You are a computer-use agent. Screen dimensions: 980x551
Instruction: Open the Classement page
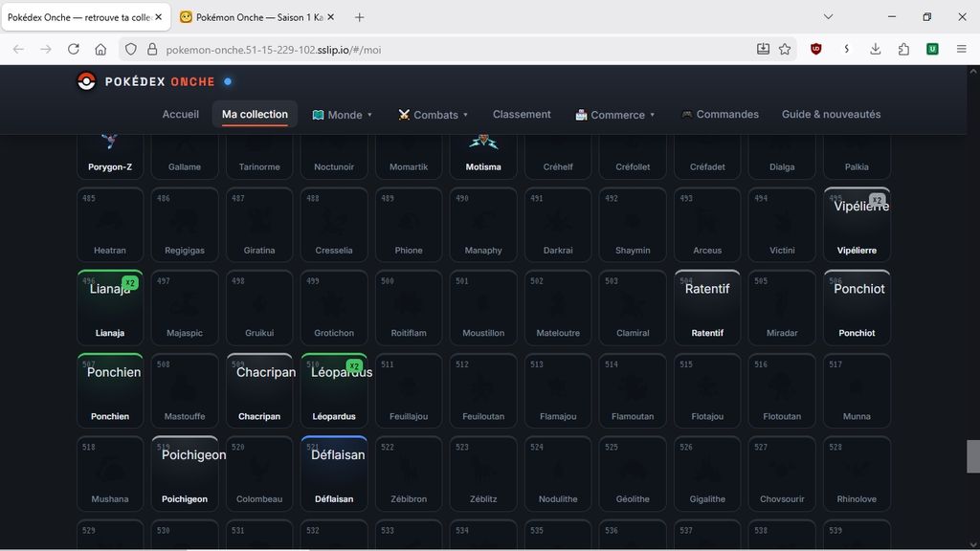(522, 115)
